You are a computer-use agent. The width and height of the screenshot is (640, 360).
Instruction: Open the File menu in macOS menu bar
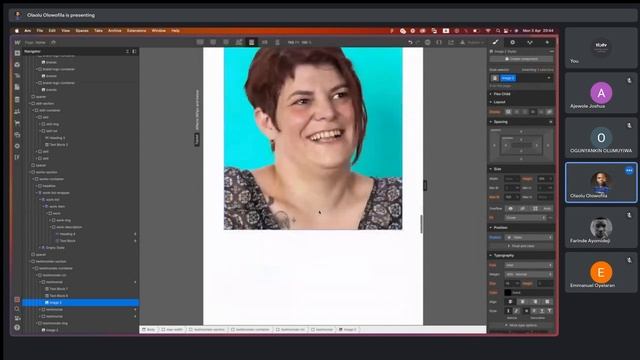click(40, 31)
